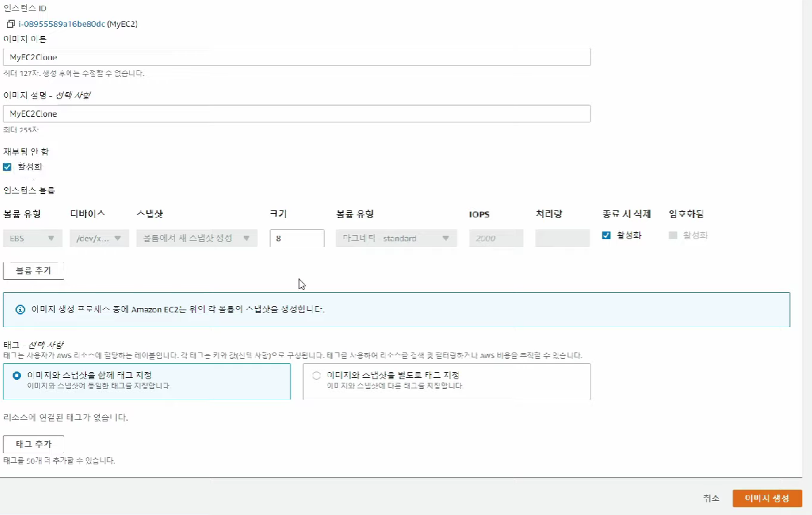Screen dimensions: 812x515
Task: Open the magnetic standard volume type dropdown
Action: tap(397, 239)
